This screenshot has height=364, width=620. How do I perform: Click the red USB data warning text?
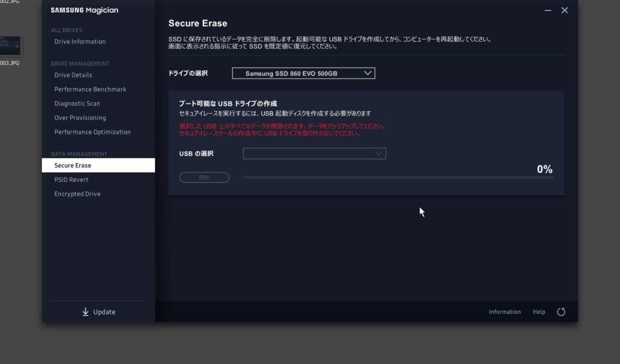(x=282, y=130)
